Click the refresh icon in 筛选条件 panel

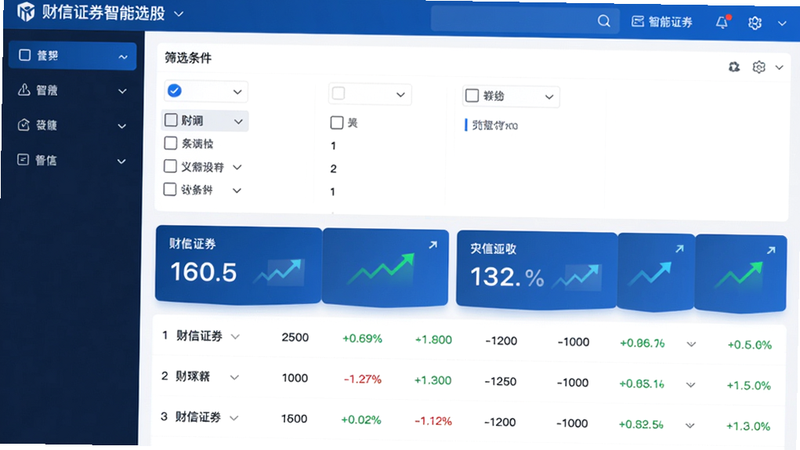(x=734, y=67)
